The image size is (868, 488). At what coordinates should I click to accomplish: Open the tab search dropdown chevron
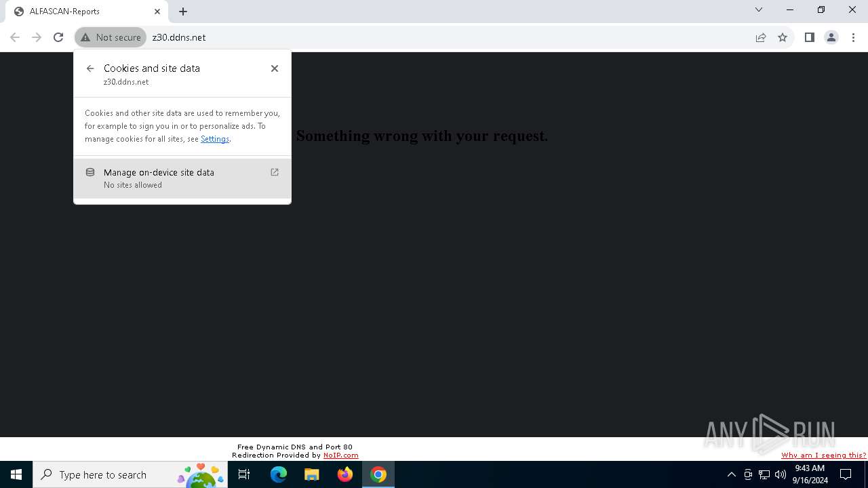pos(759,10)
